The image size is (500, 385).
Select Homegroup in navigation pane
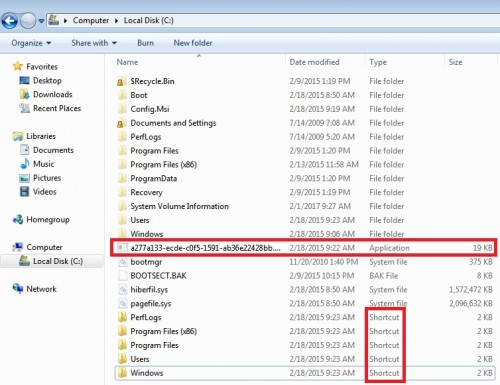click(x=48, y=220)
